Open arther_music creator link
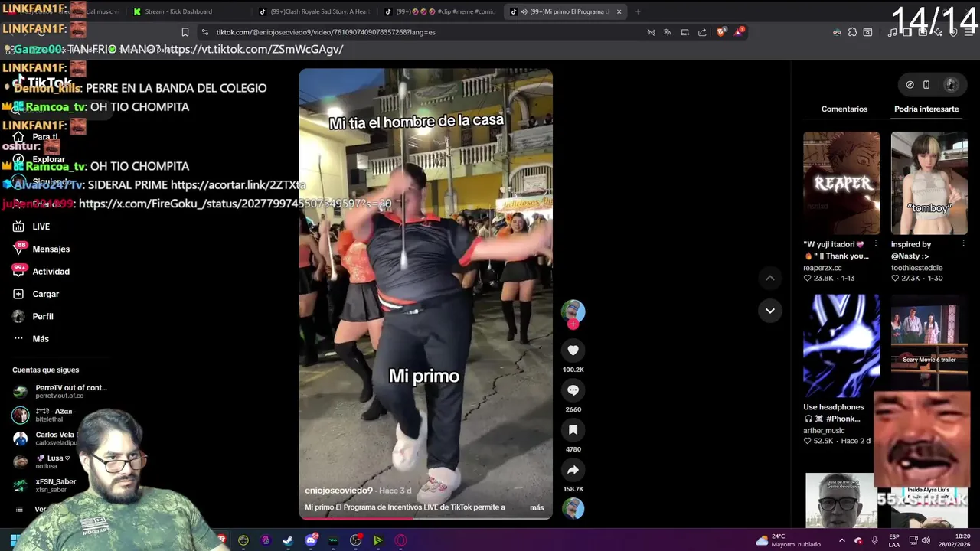The height and width of the screenshot is (551, 980). pyautogui.click(x=824, y=431)
